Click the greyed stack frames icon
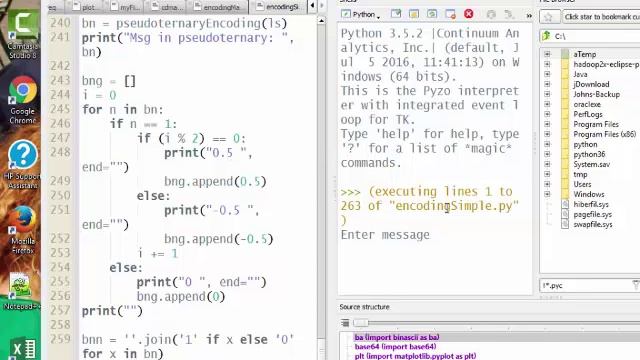This screenshot has width=640, height=360. [509, 15]
